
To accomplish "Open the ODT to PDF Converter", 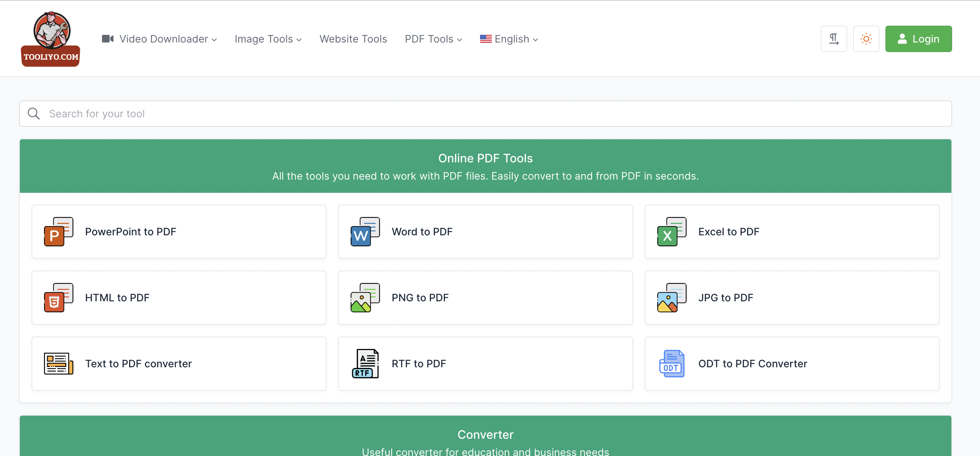I will click(x=792, y=364).
